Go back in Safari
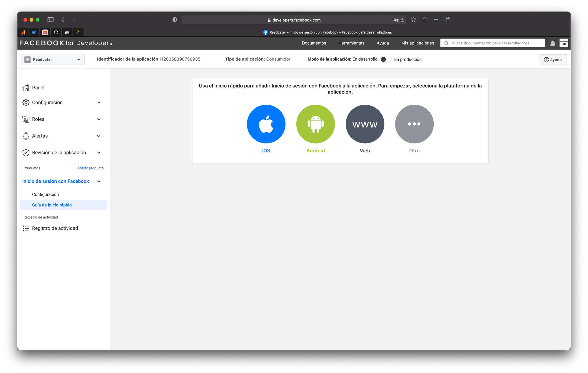Image resolution: width=588 pixels, height=373 pixels. pos(63,20)
